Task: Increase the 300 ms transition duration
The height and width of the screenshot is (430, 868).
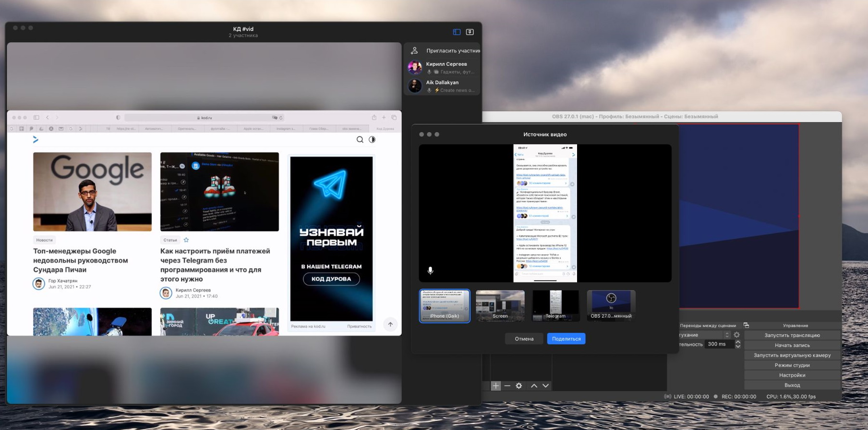Action: (x=738, y=342)
